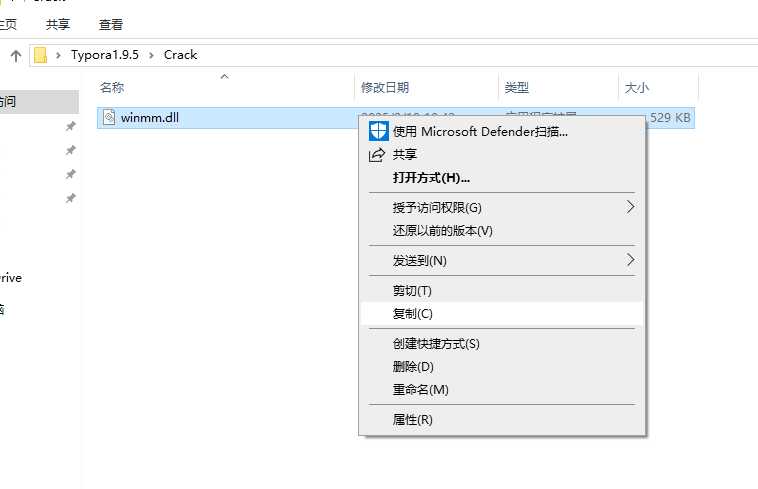Expand chevron before Typora1.9.5 breadcrumb
Screen dimensions: 758x489
coord(58,56)
